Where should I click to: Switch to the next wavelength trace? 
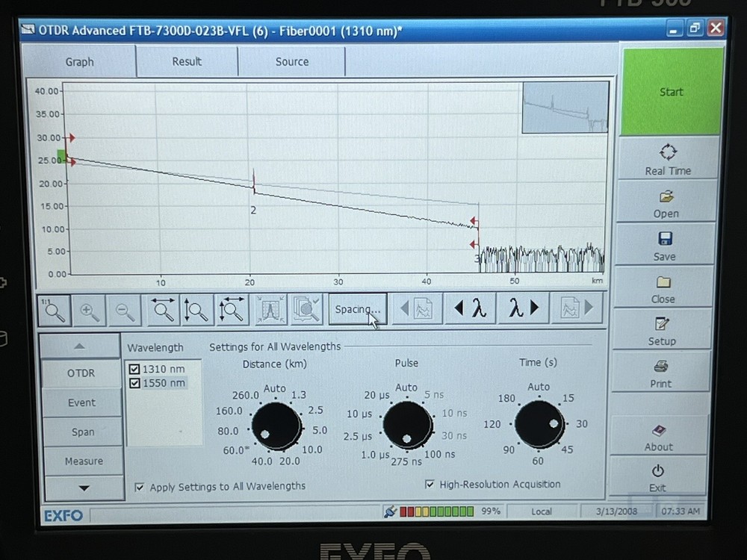(522, 308)
